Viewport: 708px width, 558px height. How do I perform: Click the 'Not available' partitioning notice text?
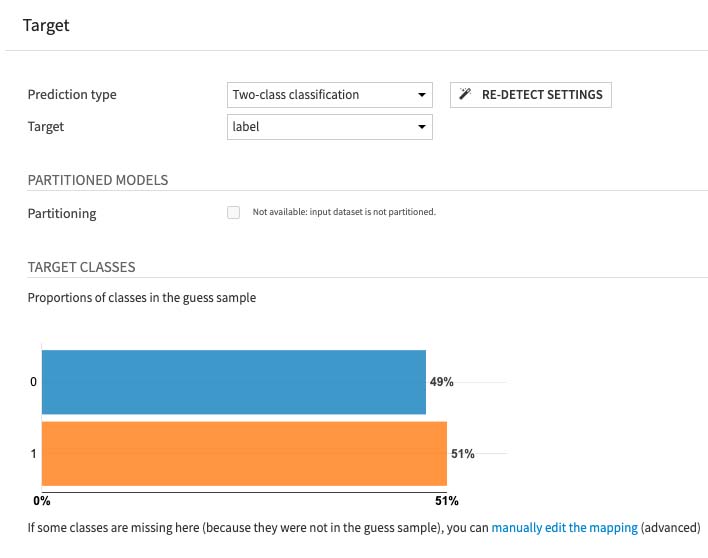(x=344, y=212)
